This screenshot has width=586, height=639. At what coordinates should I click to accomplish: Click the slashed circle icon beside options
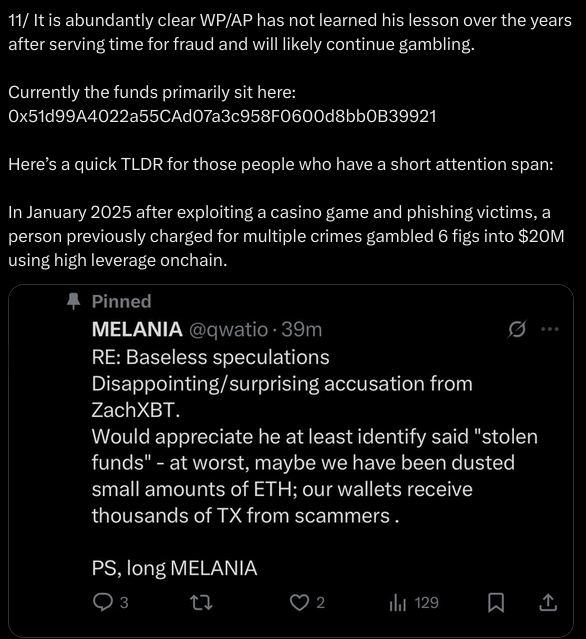[x=517, y=329]
